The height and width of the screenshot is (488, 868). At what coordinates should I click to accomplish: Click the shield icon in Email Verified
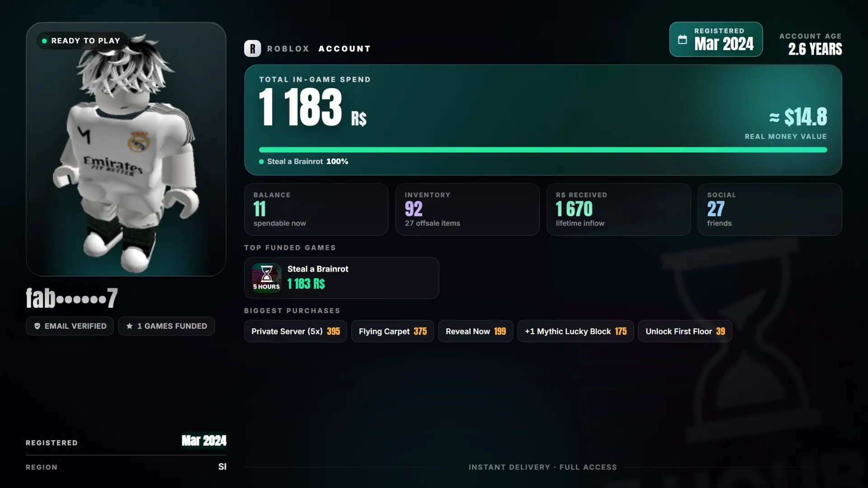point(38,326)
